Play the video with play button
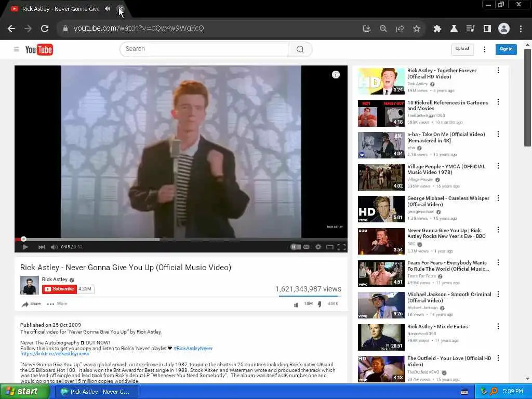 (x=25, y=247)
